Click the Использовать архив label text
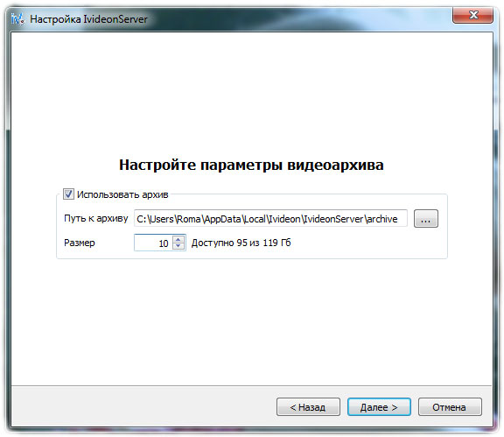Screen dimensions: 504x437 click(x=122, y=194)
